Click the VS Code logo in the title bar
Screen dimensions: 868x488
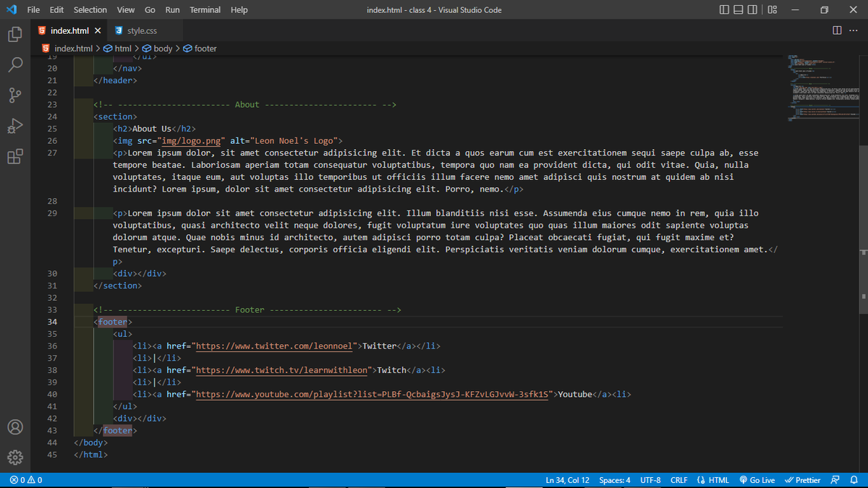[11, 9]
